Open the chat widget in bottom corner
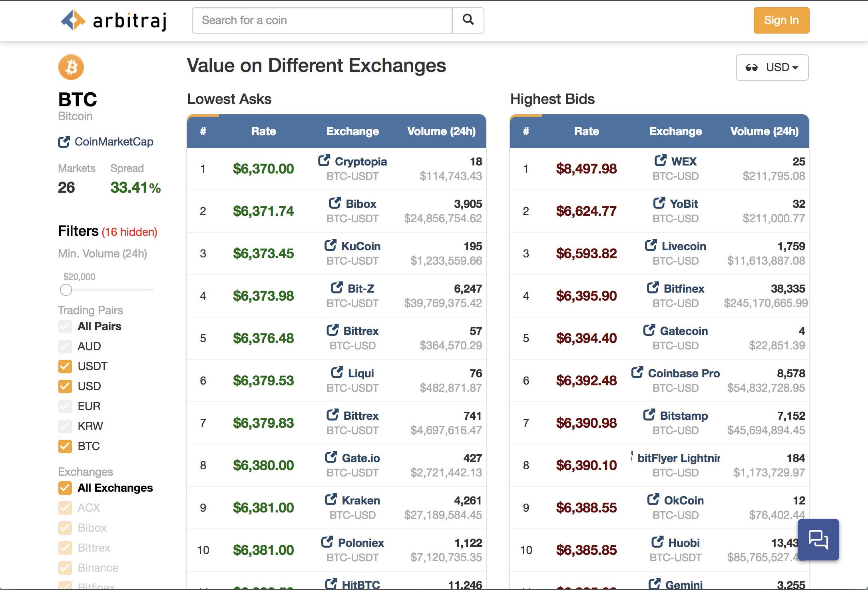 click(x=818, y=539)
